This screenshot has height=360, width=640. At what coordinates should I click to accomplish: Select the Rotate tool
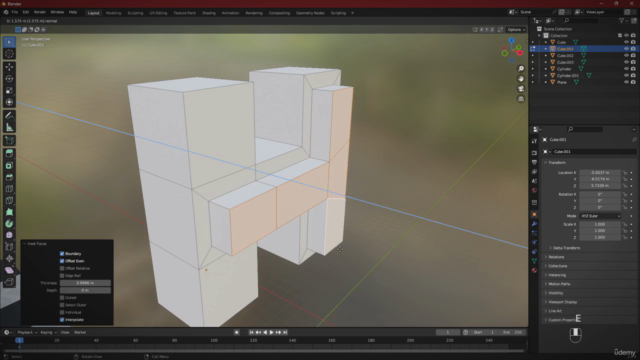click(x=9, y=79)
